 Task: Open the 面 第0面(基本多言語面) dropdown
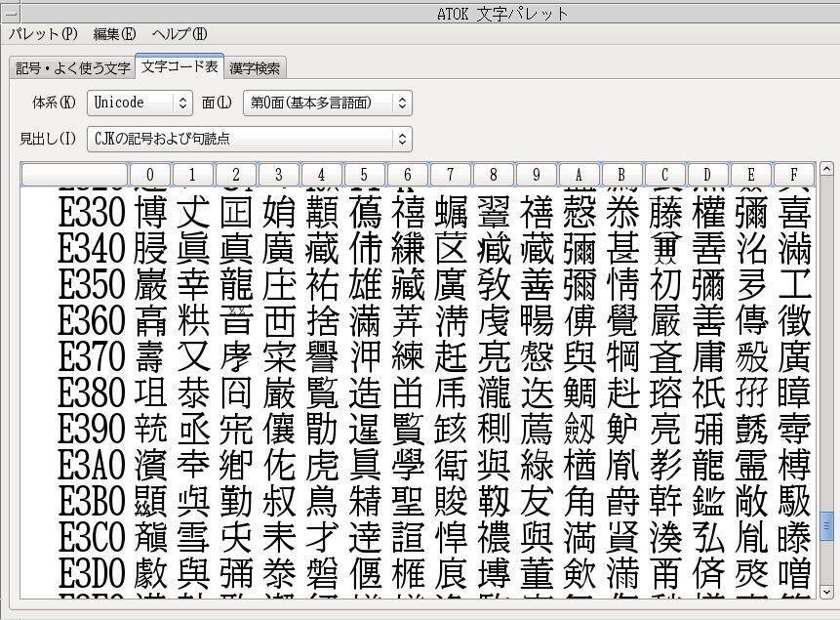click(327, 103)
